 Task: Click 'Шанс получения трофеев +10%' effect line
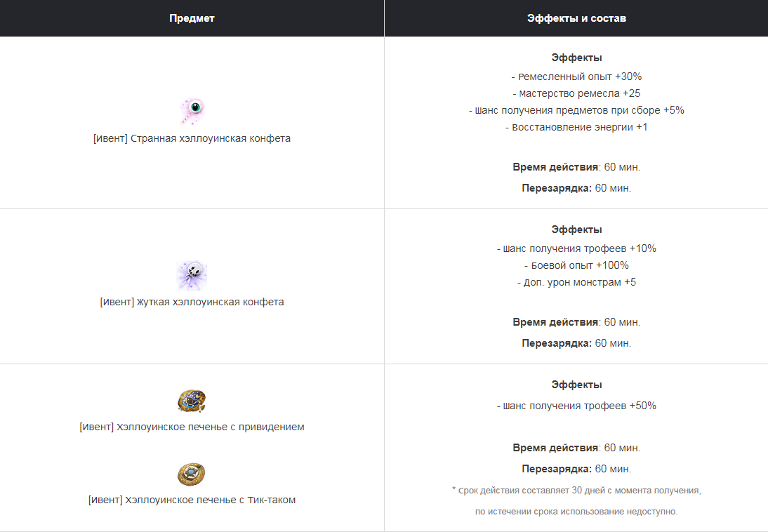point(576,248)
